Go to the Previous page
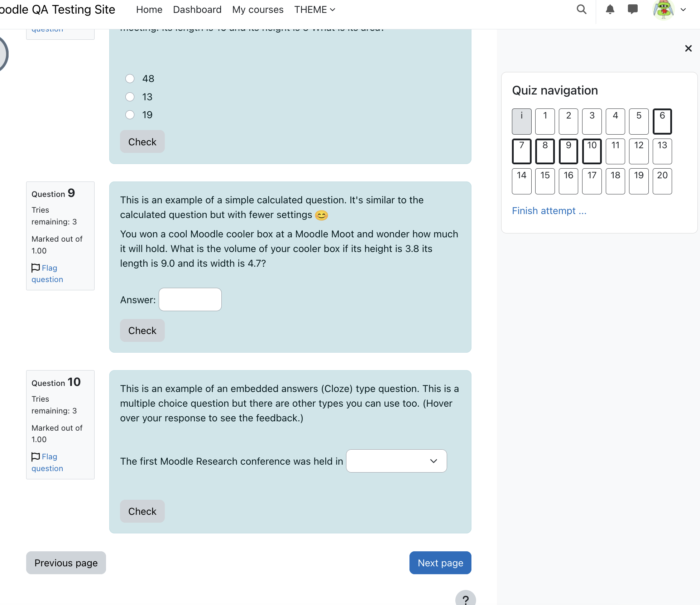This screenshot has width=700, height=605. click(66, 563)
